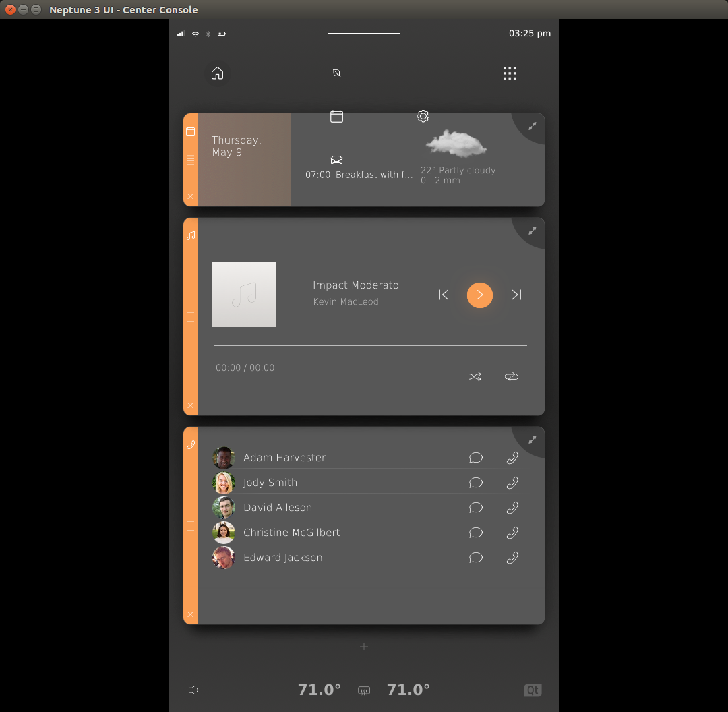Click the calendar icon in top widget

tap(336, 117)
